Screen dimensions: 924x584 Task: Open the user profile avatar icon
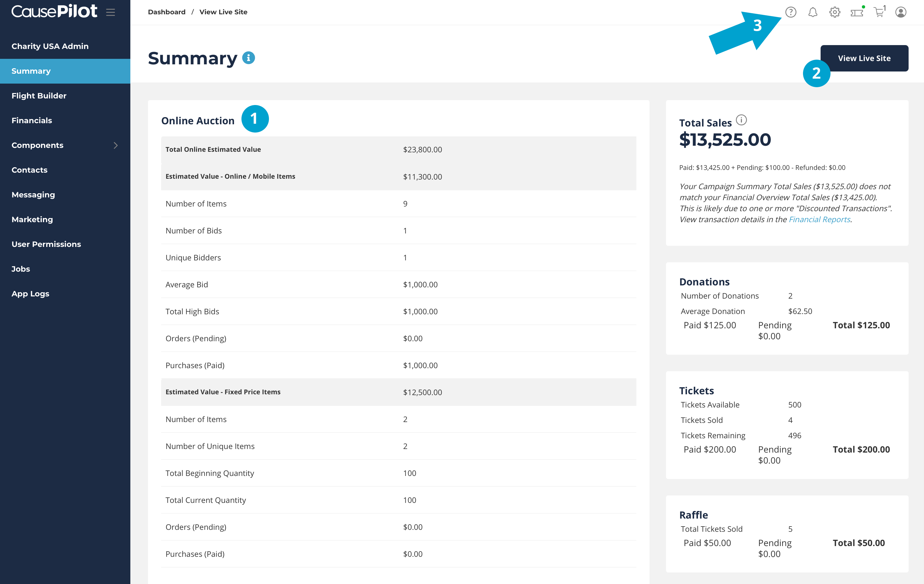coord(901,12)
